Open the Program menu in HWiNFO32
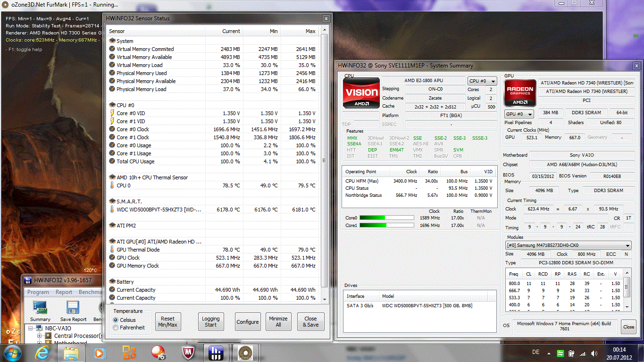The width and height of the screenshot is (644, 362). click(38, 292)
